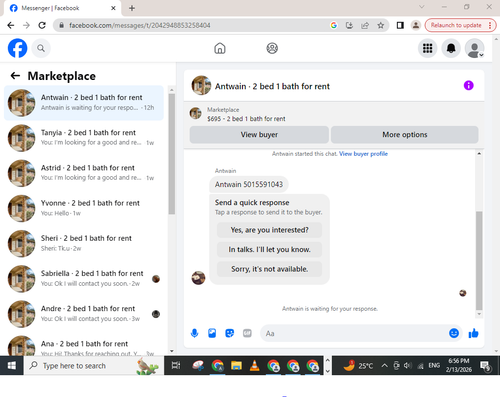Open Andre conversation in the chat list
This screenshot has height=397, width=500.
(84, 314)
